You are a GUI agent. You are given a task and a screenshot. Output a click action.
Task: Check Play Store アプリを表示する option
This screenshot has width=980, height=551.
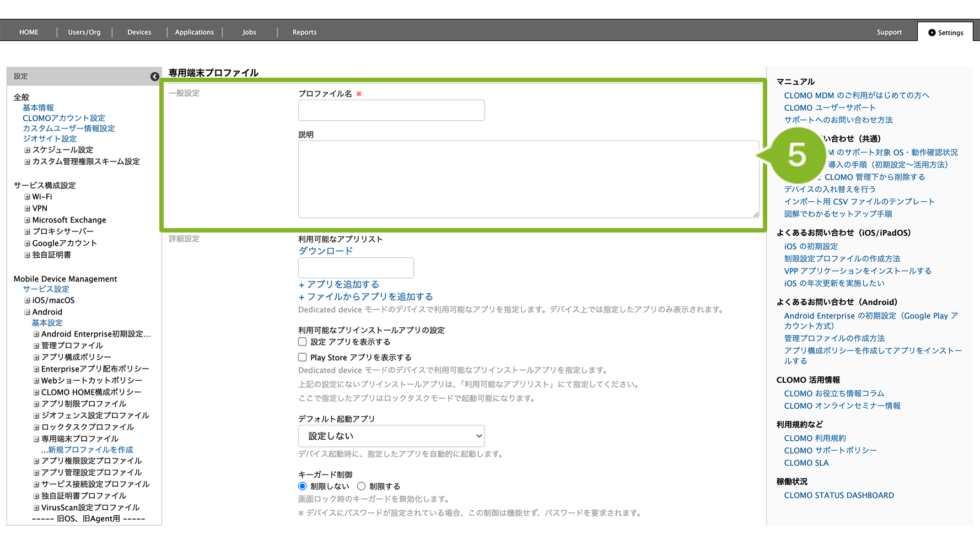point(303,357)
